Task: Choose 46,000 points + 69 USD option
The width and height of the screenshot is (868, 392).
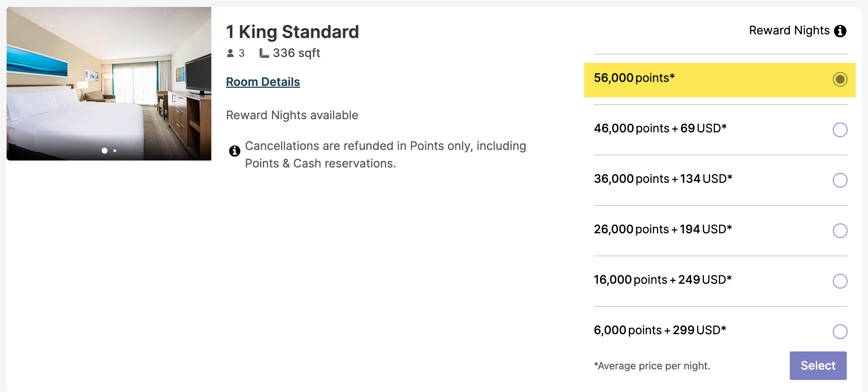Action: click(x=840, y=130)
